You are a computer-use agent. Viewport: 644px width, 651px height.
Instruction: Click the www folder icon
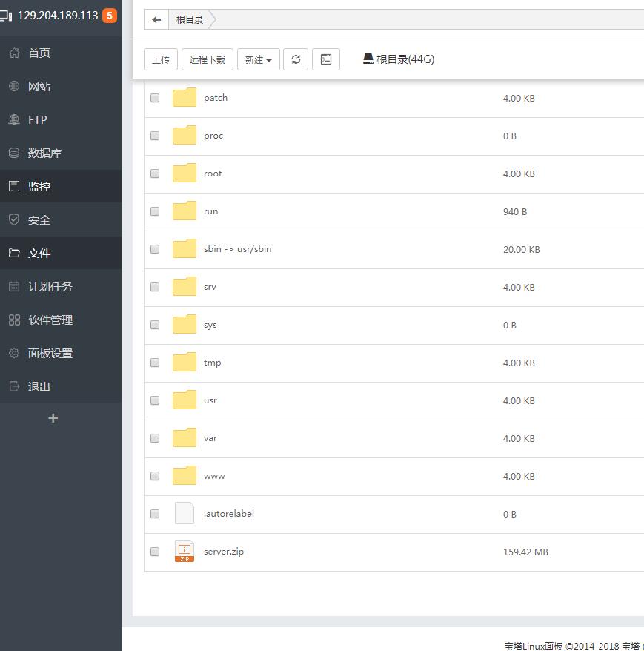pyautogui.click(x=185, y=475)
